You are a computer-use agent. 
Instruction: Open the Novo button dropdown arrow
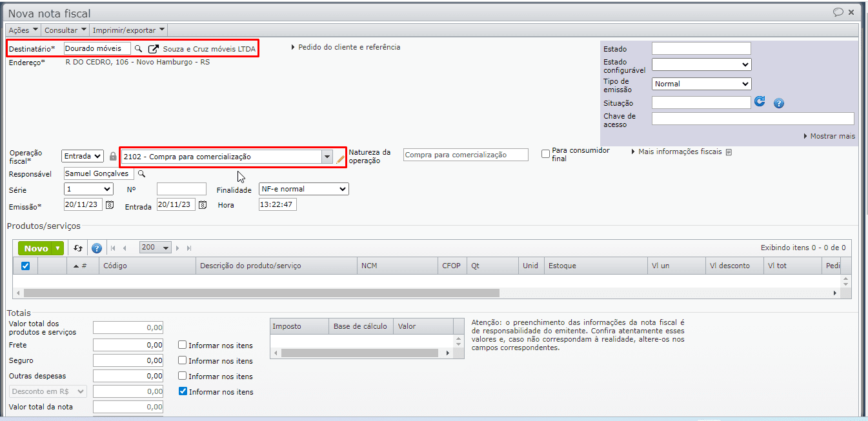pyautogui.click(x=58, y=248)
